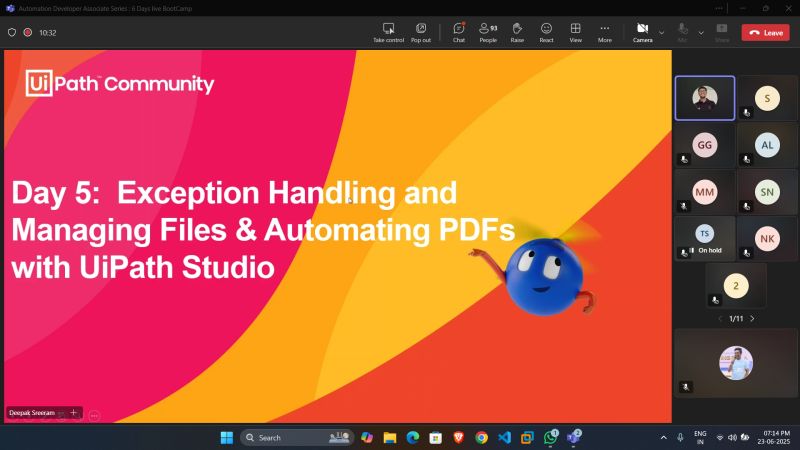800x450 pixels.
Task: Launch Google Chrome from taskbar
Action: (481, 438)
